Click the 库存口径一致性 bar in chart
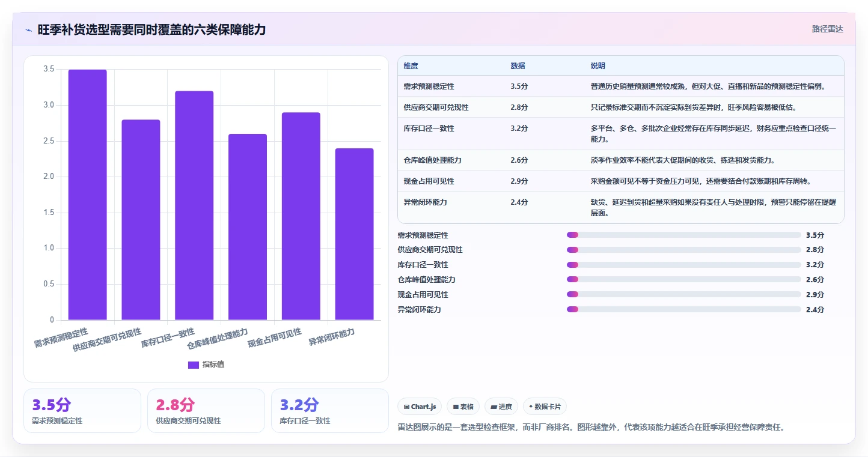The height and width of the screenshot is (457, 868). tap(194, 205)
